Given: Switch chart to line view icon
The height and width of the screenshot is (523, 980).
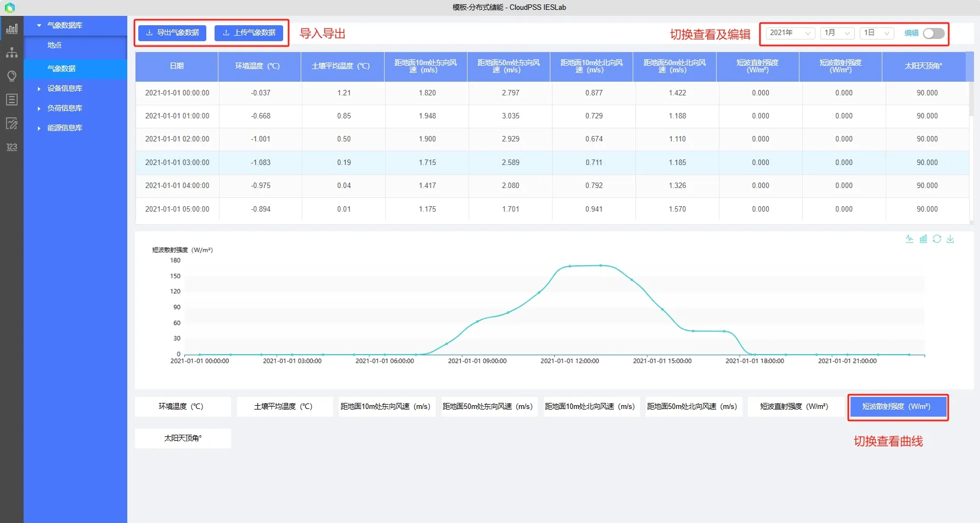Looking at the screenshot, I should click(x=909, y=239).
